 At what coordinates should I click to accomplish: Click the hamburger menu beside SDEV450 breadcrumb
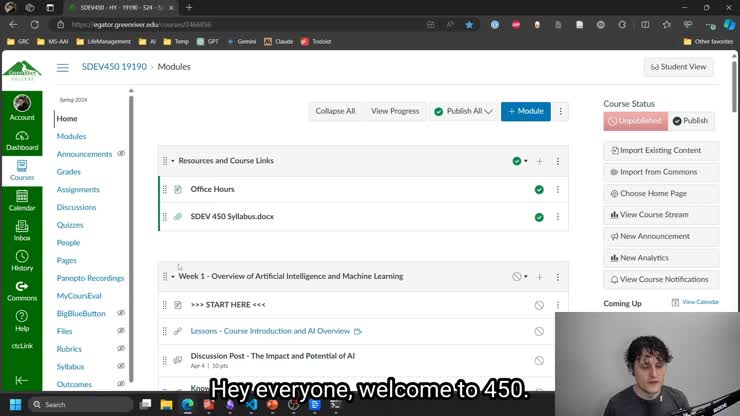(62, 67)
